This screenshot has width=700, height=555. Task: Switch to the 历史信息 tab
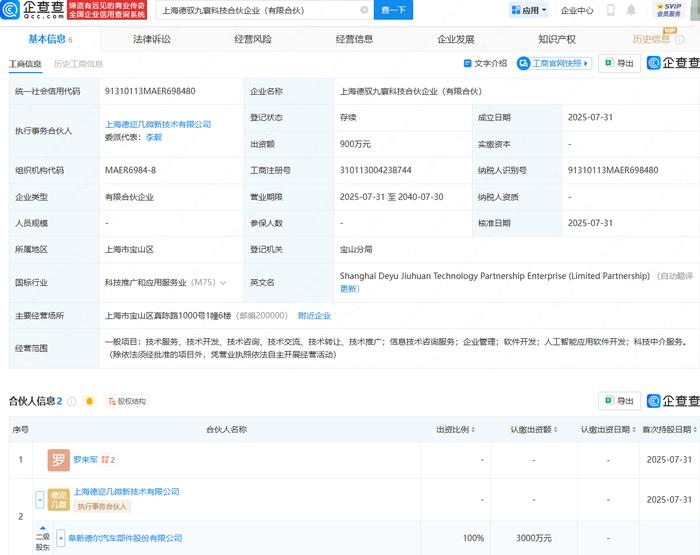click(x=651, y=39)
